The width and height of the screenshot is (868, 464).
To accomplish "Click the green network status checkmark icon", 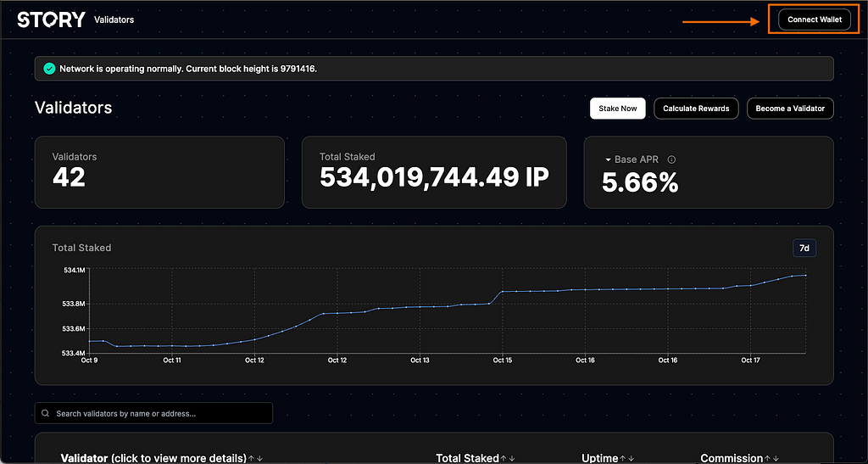I will [49, 69].
